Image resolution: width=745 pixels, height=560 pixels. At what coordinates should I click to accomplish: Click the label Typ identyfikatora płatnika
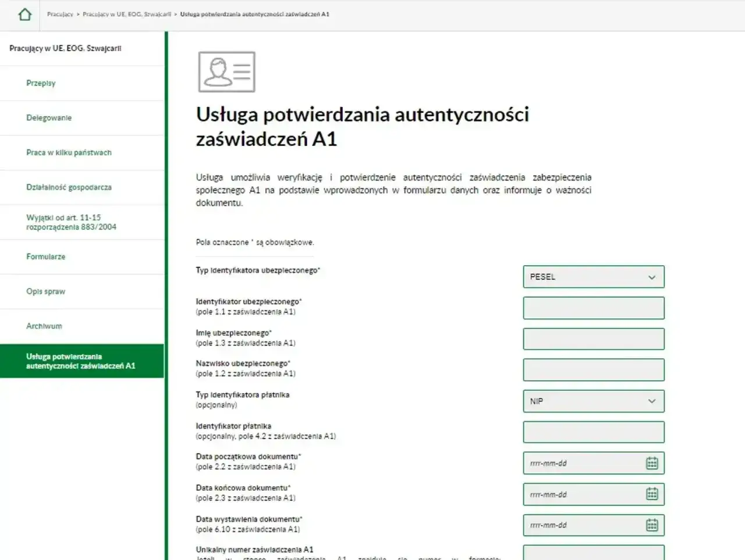(x=242, y=395)
